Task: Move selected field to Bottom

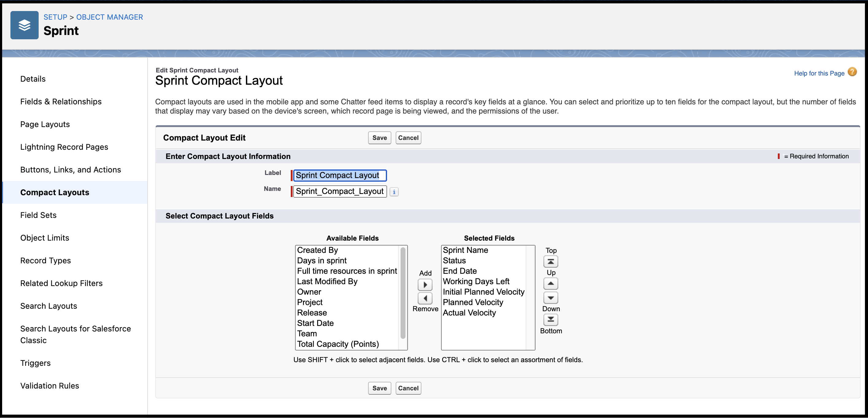Action: click(x=551, y=319)
